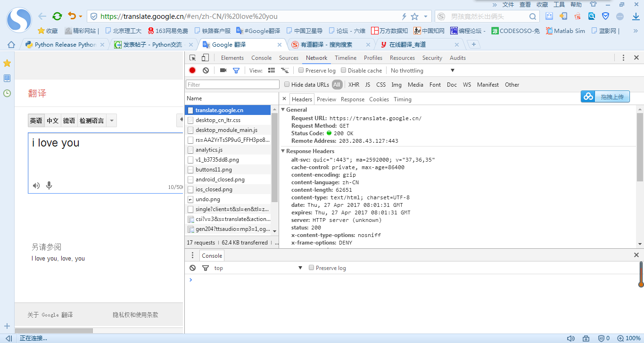Screen dimensions: 644x343
Task: Enable the Preserve log checkbox in Network
Action: click(x=301, y=70)
